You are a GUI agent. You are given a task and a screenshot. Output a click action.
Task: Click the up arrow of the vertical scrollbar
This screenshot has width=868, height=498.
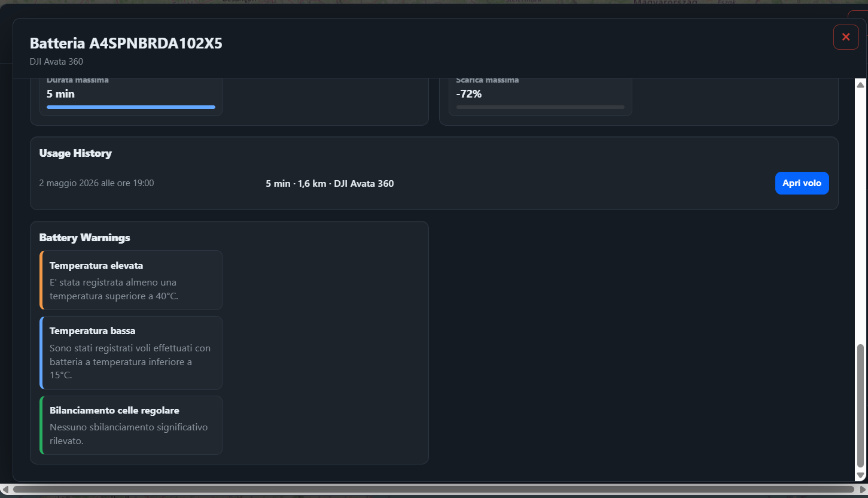(x=861, y=85)
